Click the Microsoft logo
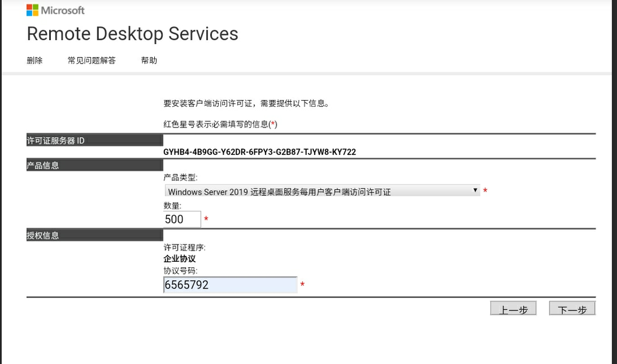617x364 pixels. pyautogui.click(x=55, y=10)
